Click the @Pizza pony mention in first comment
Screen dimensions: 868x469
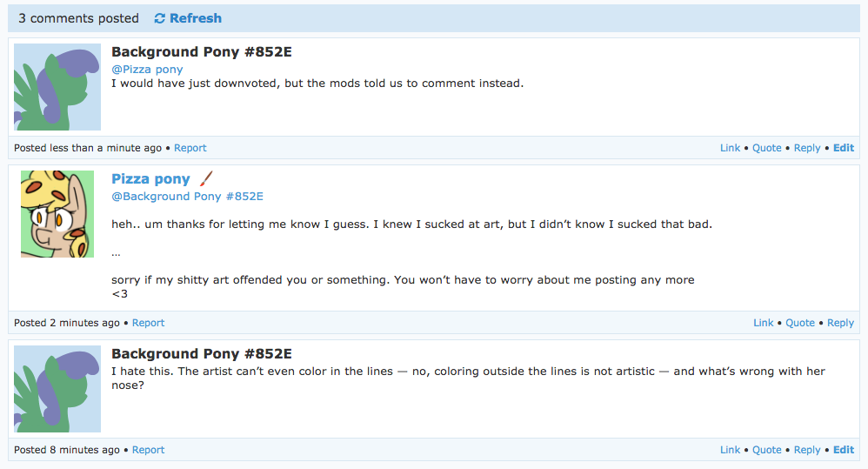click(x=147, y=69)
